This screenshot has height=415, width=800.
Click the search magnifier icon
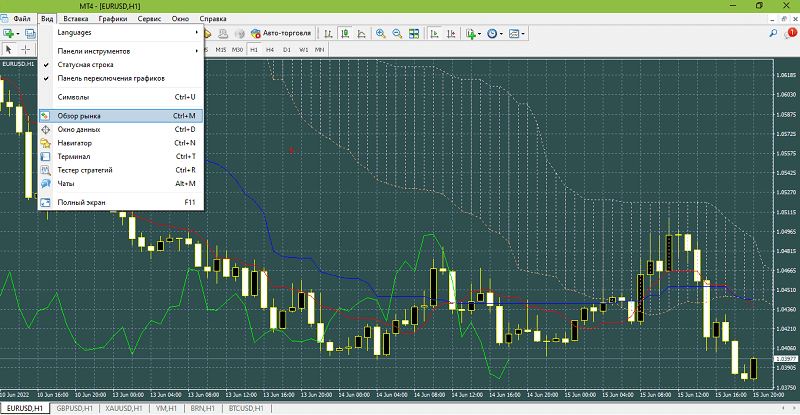coord(773,34)
